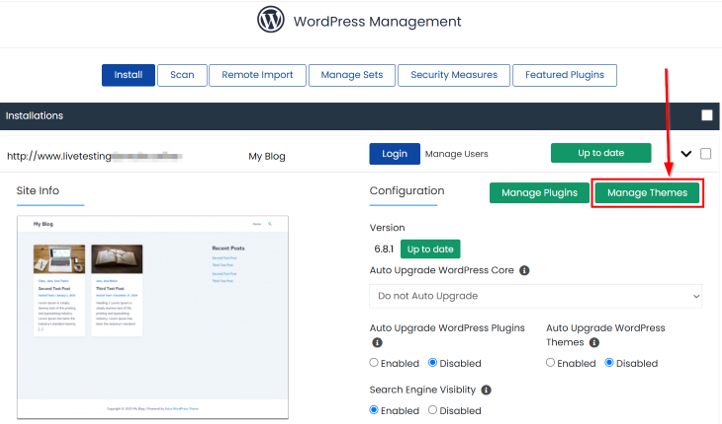This screenshot has height=424, width=722.
Task: Switch to the Scan tab
Action: coord(182,75)
